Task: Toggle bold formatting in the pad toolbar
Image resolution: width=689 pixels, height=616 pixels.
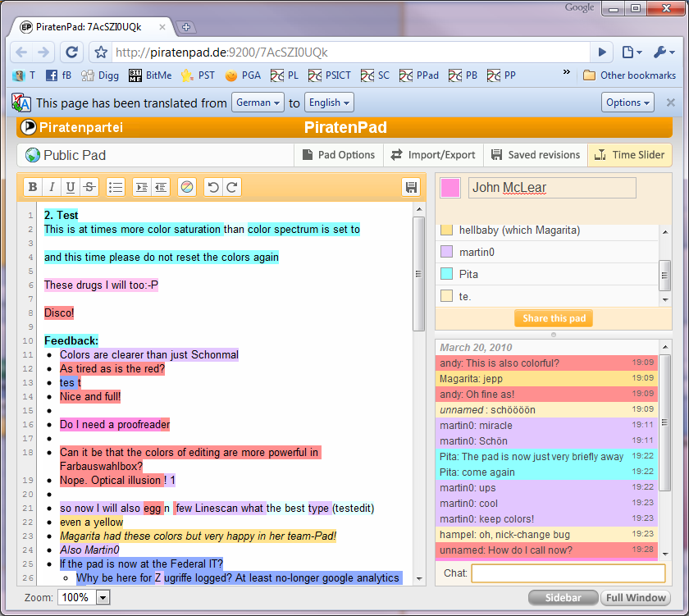Action: click(x=33, y=187)
